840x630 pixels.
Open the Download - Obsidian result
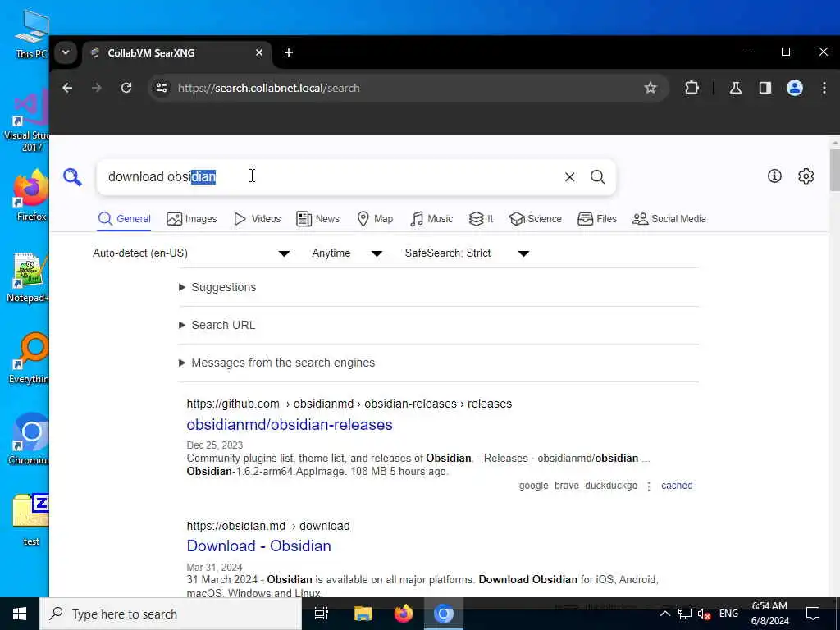coord(258,546)
